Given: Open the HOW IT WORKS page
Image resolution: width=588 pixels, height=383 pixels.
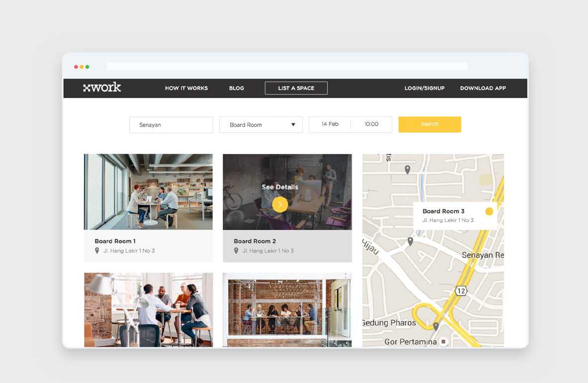Looking at the screenshot, I should [x=186, y=88].
